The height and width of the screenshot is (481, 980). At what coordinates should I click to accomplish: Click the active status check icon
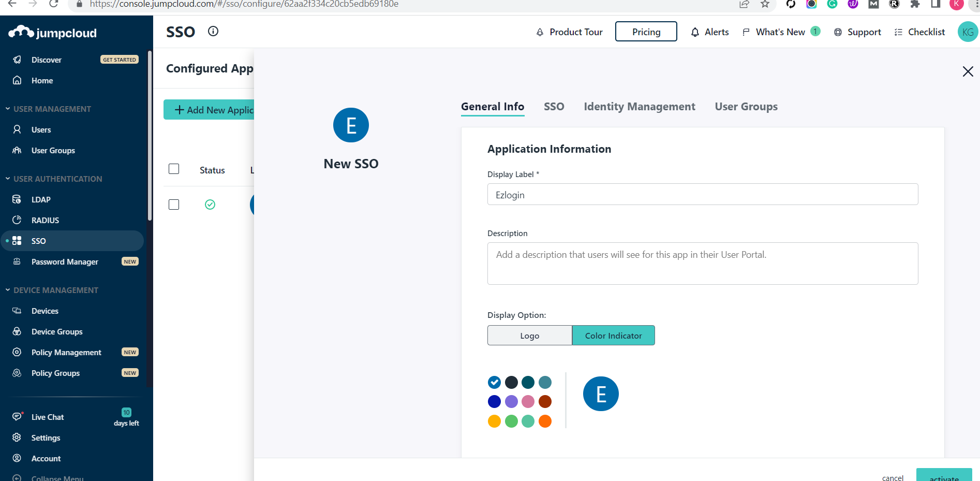coord(210,205)
